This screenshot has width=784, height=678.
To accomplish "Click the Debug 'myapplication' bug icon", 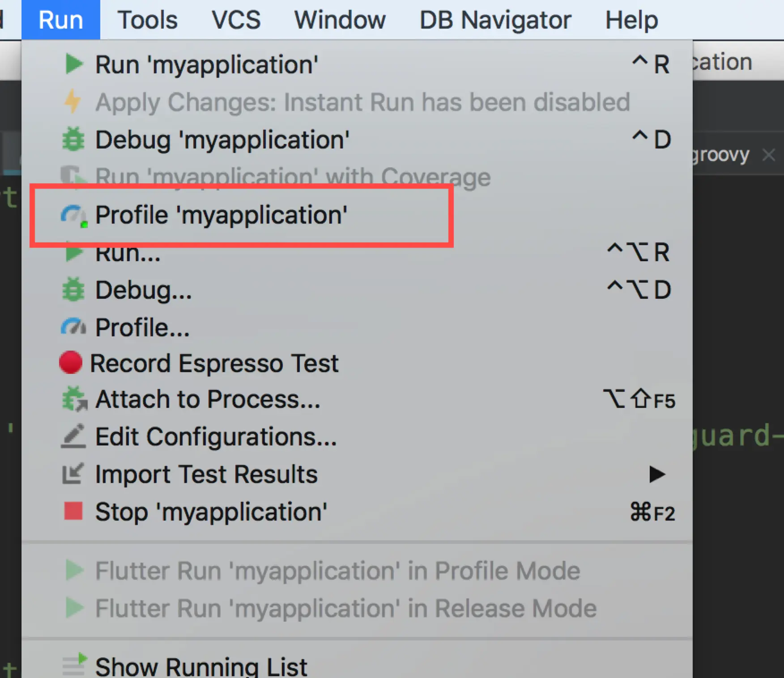I will point(73,139).
